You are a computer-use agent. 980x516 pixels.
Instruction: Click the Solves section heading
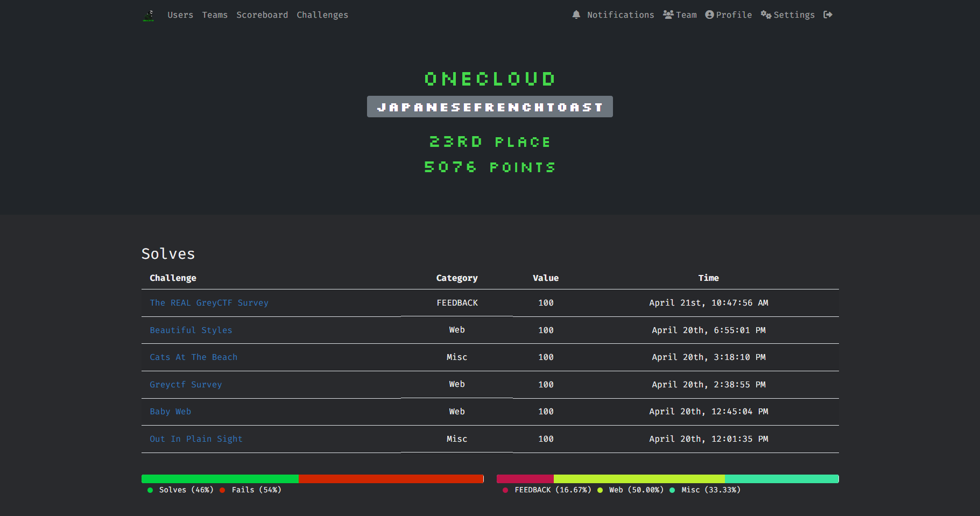[168, 254]
